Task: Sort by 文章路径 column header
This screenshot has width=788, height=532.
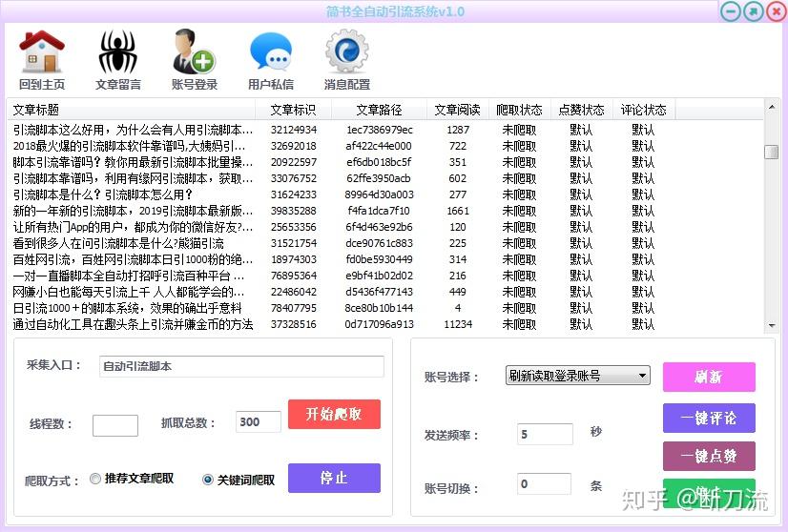Action: pos(380,110)
